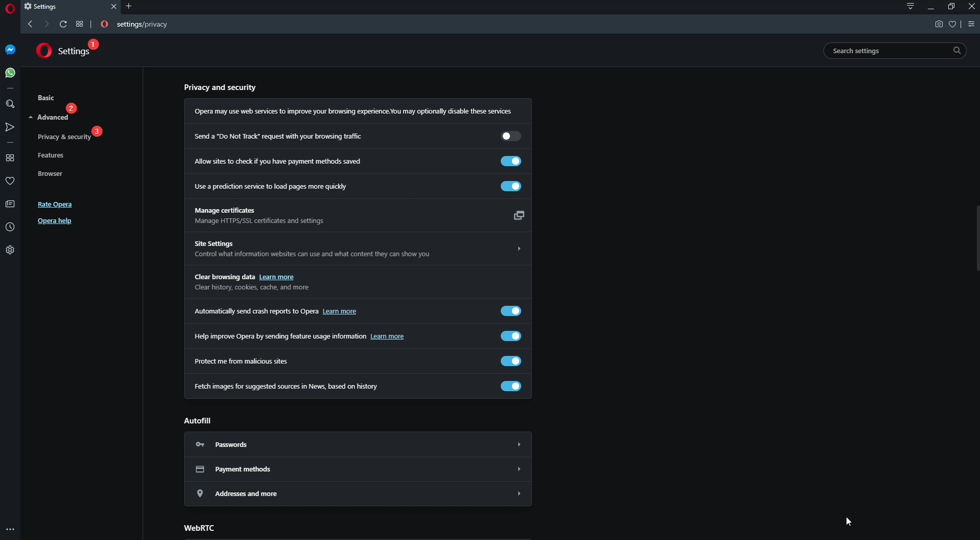The height and width of the screenshot is (540, 980).
Task: Click the Rate Opera link
Action: click(x=55, y=204)
